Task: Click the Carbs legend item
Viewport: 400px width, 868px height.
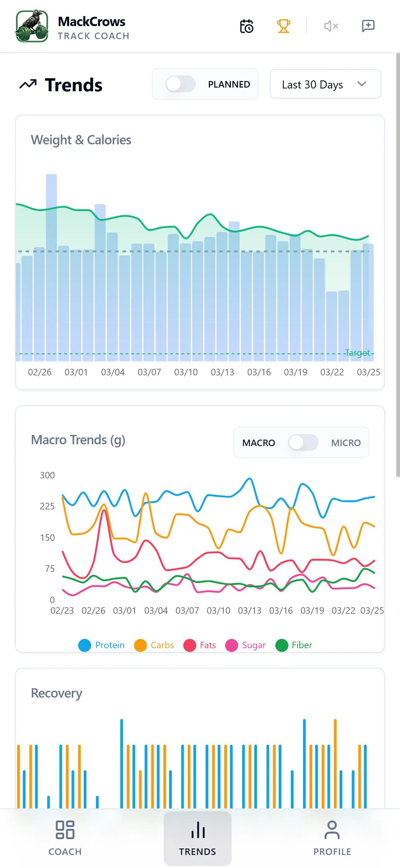Action: pos(154,645)
